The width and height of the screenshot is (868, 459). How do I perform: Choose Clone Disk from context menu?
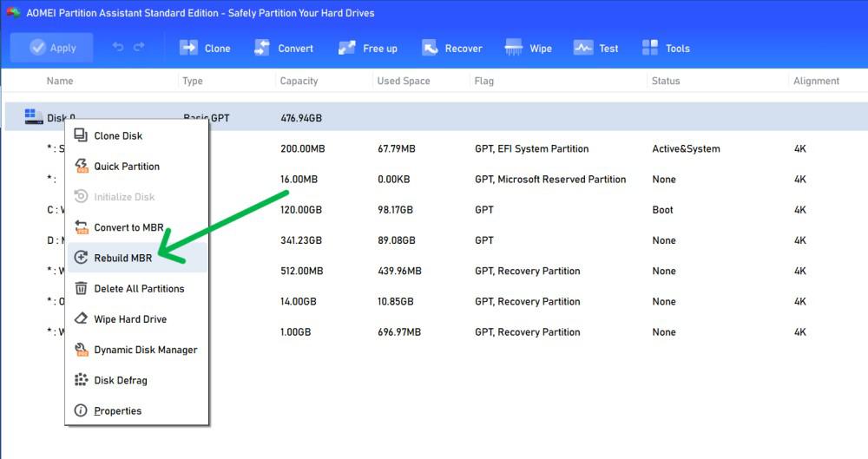(137, 135)
